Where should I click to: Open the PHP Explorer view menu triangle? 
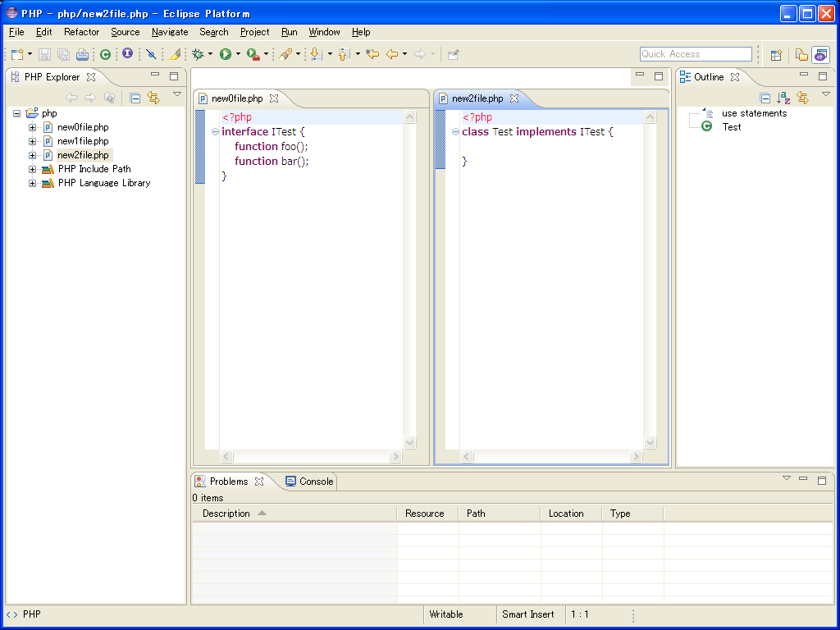177,94
